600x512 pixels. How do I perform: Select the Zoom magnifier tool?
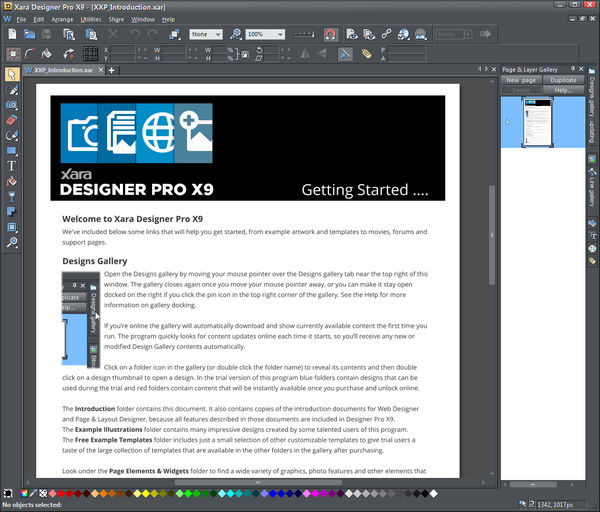tap(12, 242)
